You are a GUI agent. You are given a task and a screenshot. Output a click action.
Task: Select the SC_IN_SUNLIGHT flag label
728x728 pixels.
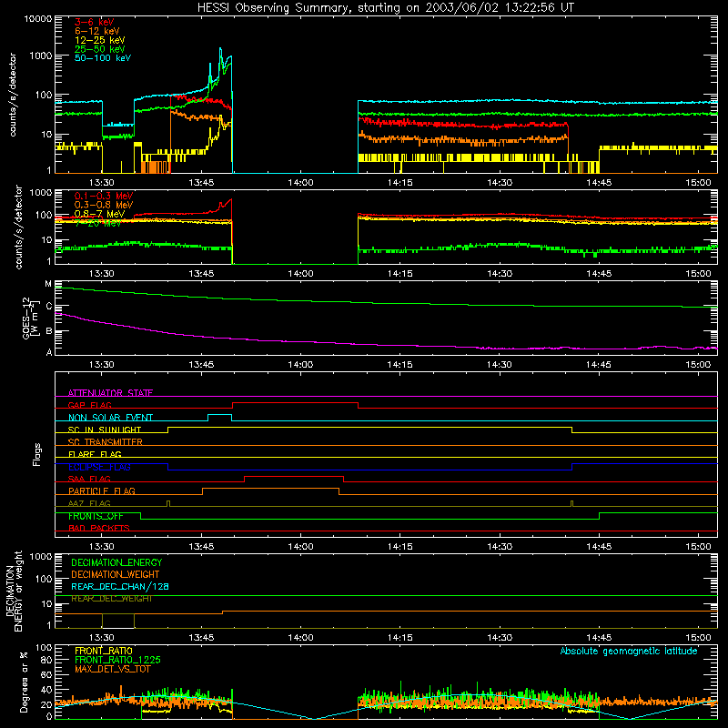[105, 430]
